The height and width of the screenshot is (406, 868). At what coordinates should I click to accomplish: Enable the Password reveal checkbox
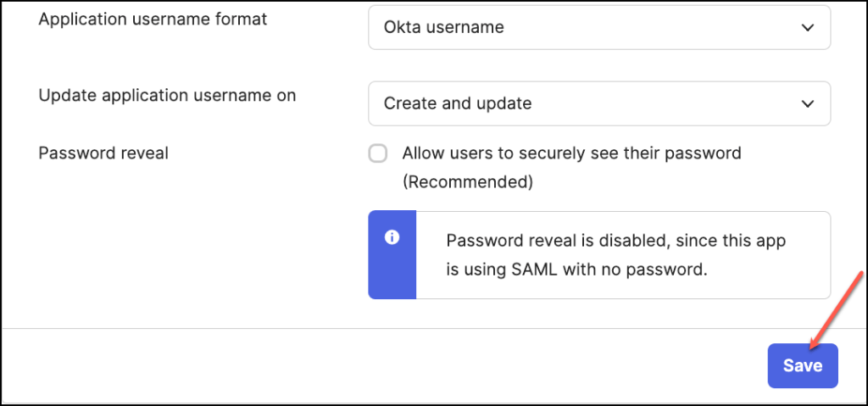[378, 153]
